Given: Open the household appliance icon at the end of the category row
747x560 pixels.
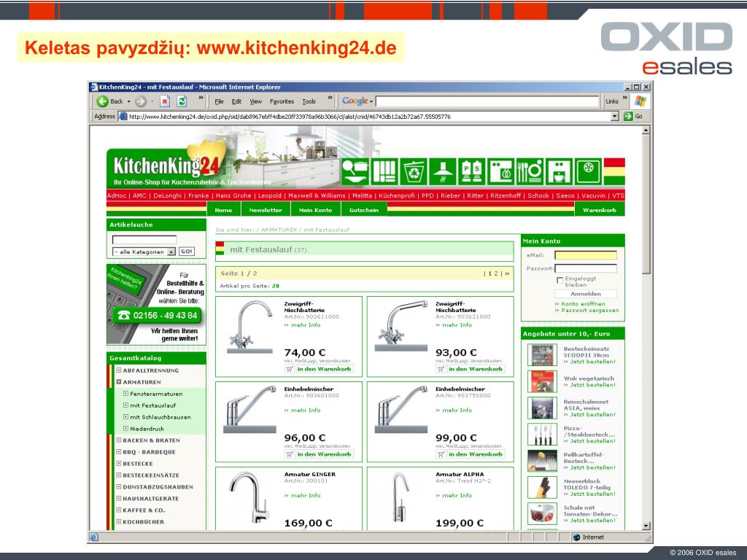Looking at the screenshot, I should [x=588, y=171].
